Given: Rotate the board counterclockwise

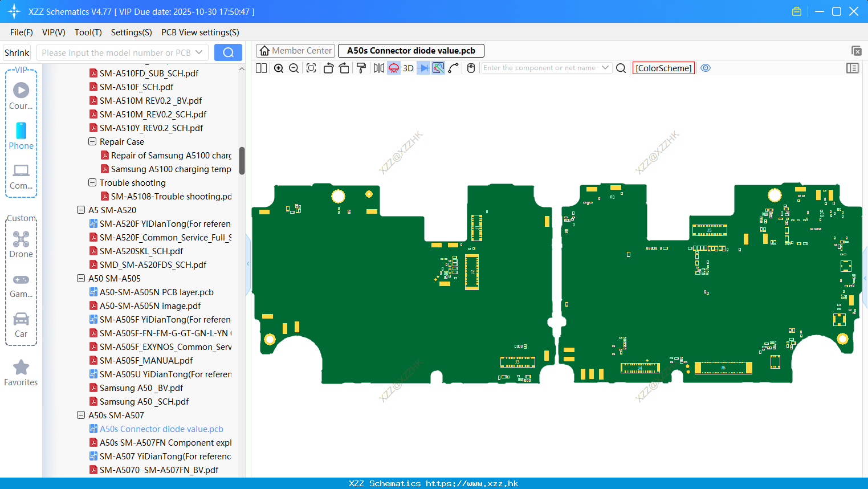Looking at the screenshot, I should (328, 68).
